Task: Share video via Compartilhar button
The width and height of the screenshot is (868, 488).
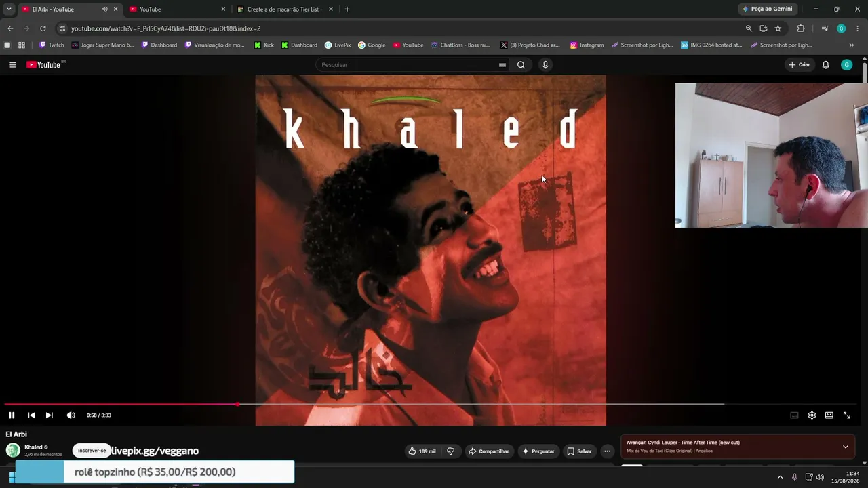Action: click(488, 451)
